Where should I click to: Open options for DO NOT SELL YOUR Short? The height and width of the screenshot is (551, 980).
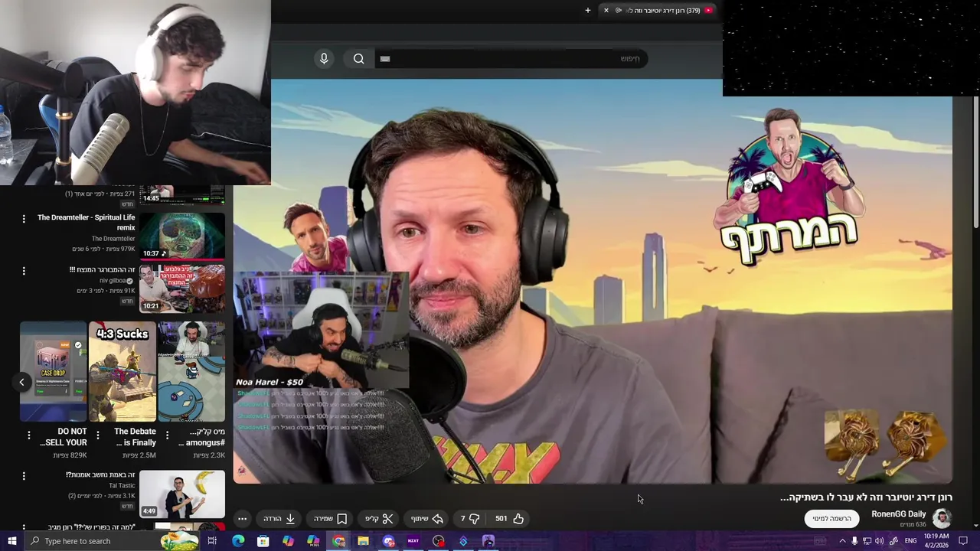click(x=29, y=435)
